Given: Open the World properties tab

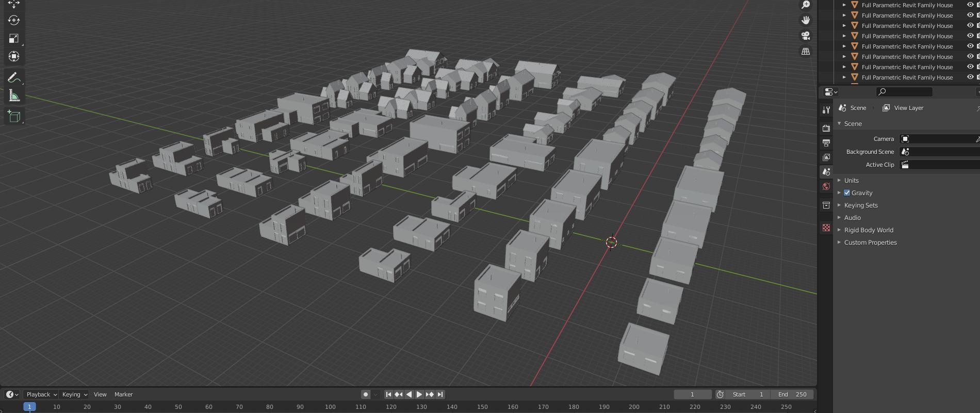Looking at the screenshot, I should 826,186.
